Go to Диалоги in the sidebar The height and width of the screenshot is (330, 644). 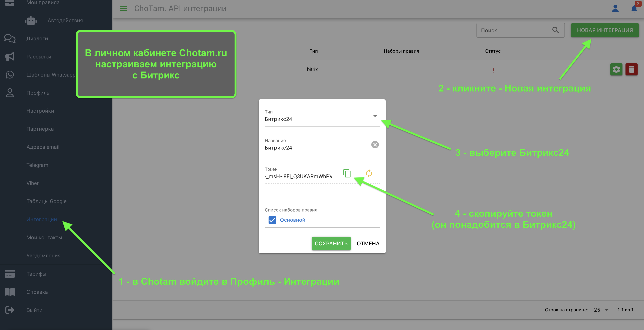click(37, 38)
